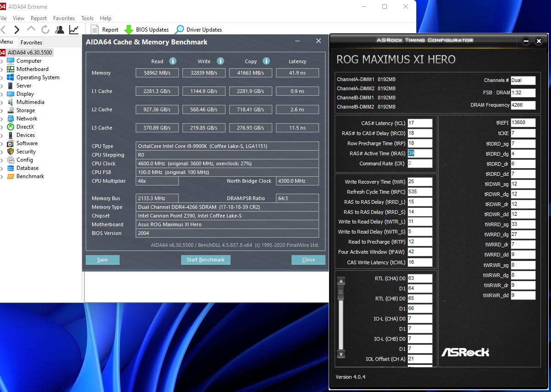The image size is (551, 392).
Task: Click the scroll down arrow in ASRock RTL panel
Action: tap(341, 354)
